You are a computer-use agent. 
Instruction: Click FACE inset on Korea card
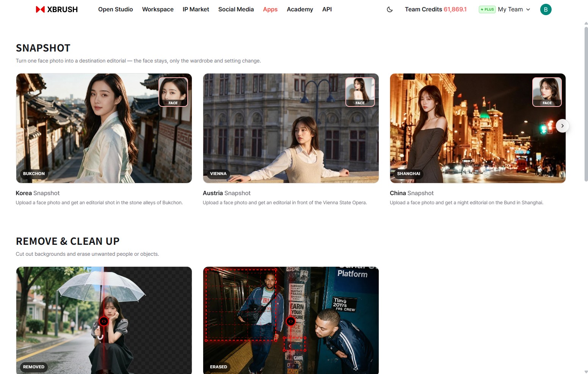[173, 92]
